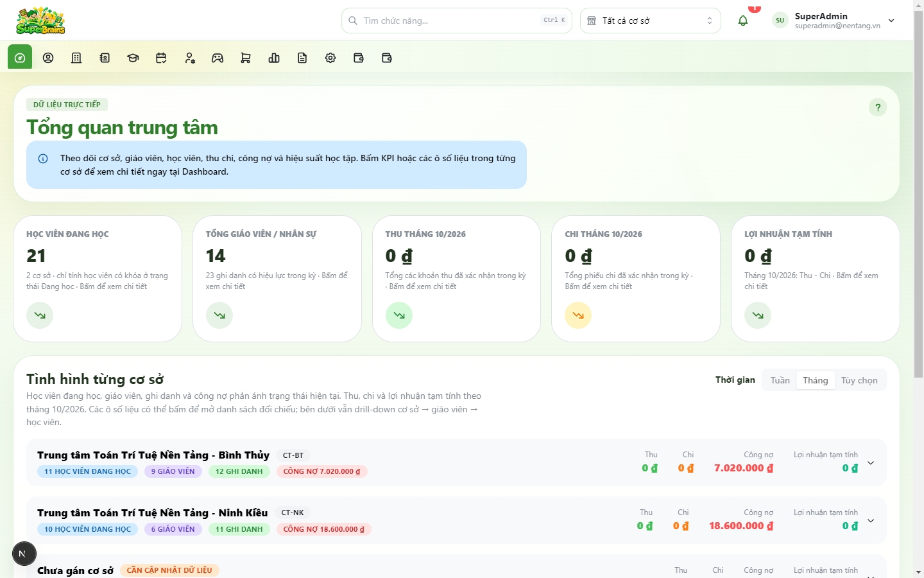Click the 11 HỌC VIÊN ĐANG HỌC badge

(87, 471)
